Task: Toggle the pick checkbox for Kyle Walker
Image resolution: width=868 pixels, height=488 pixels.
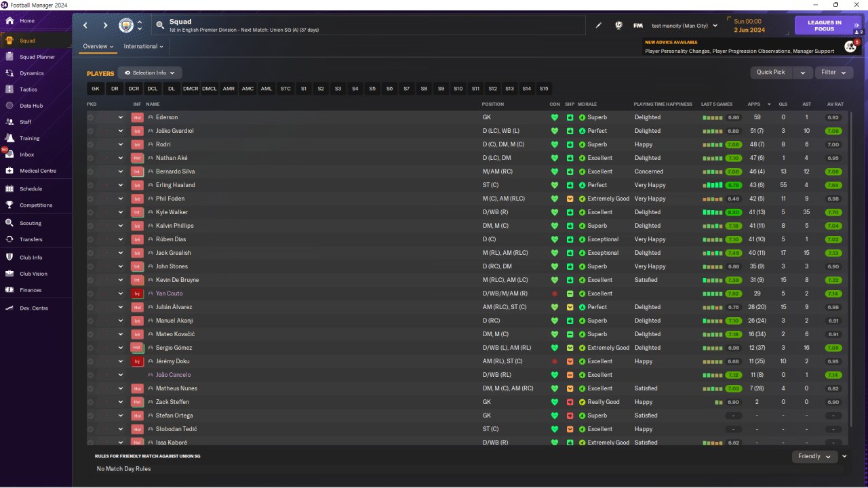Action: tap(91, 212)
